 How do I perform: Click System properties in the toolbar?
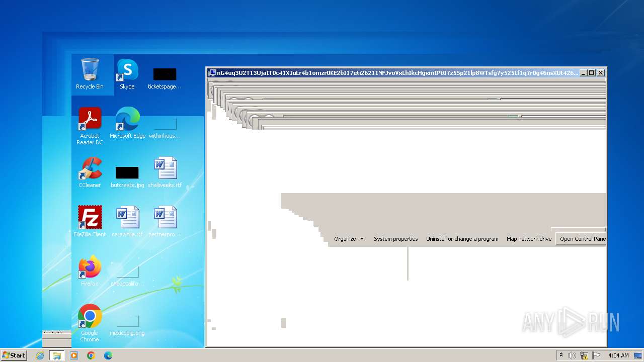(x=395, y=239)
